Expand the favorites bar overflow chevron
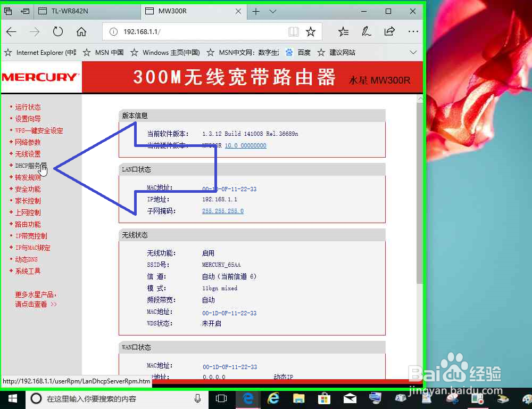 pyautogui.click(x=413, y=52)
